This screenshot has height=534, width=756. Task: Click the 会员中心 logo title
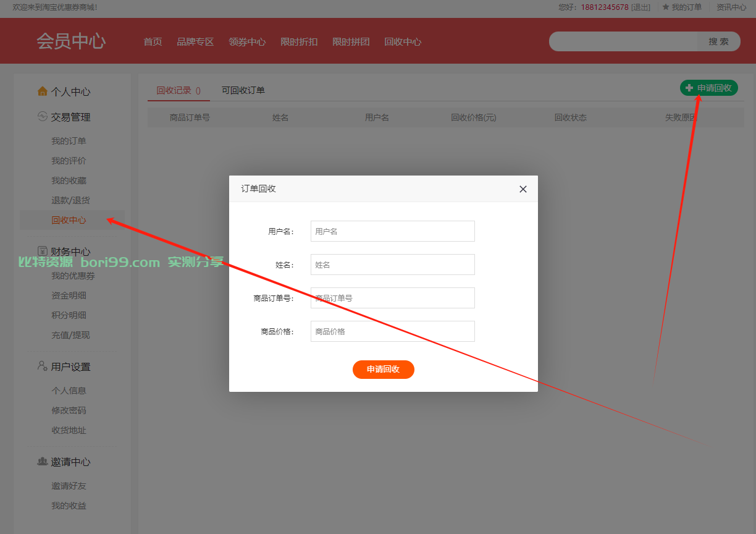(71, 41)
